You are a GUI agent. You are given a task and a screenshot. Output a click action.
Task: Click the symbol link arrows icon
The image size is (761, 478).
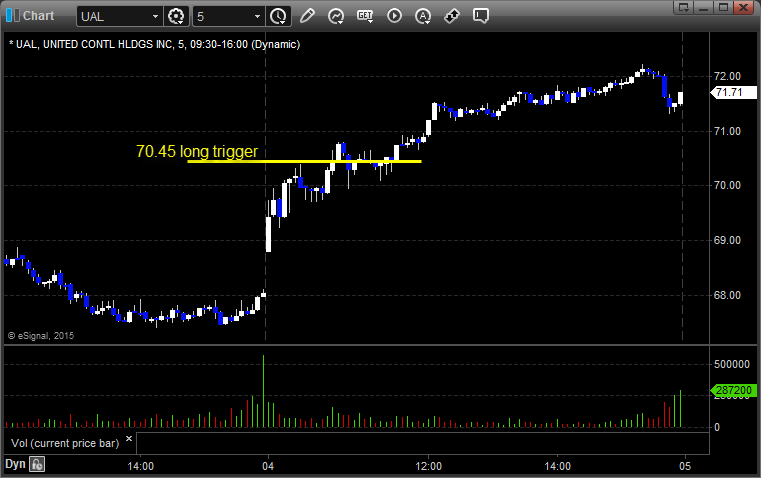(452, 16)
